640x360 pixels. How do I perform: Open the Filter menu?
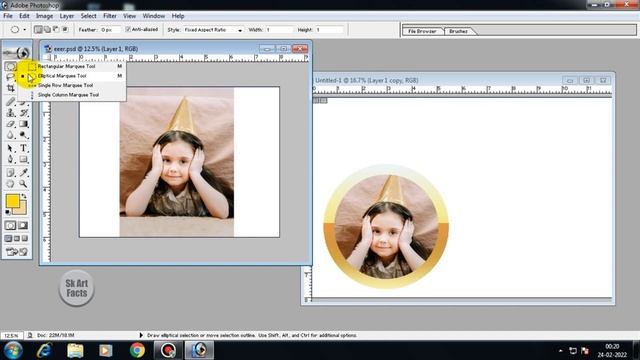[110, 16]
